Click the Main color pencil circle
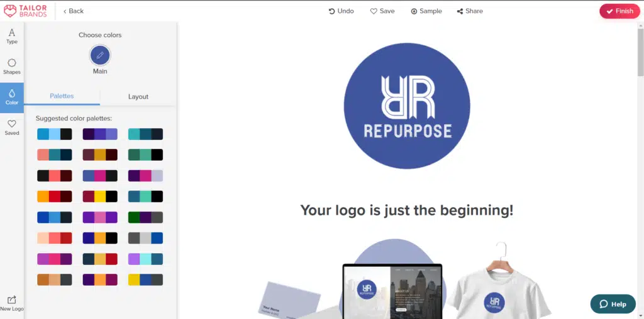 coord(100,56)
